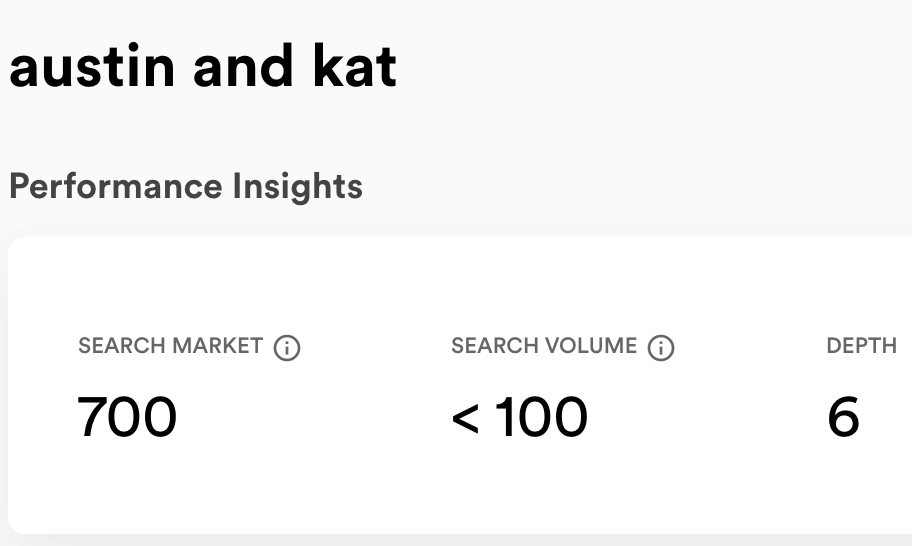Click the word "kat" in the title
The image size is (912, 546).
(x=355, y=66)
